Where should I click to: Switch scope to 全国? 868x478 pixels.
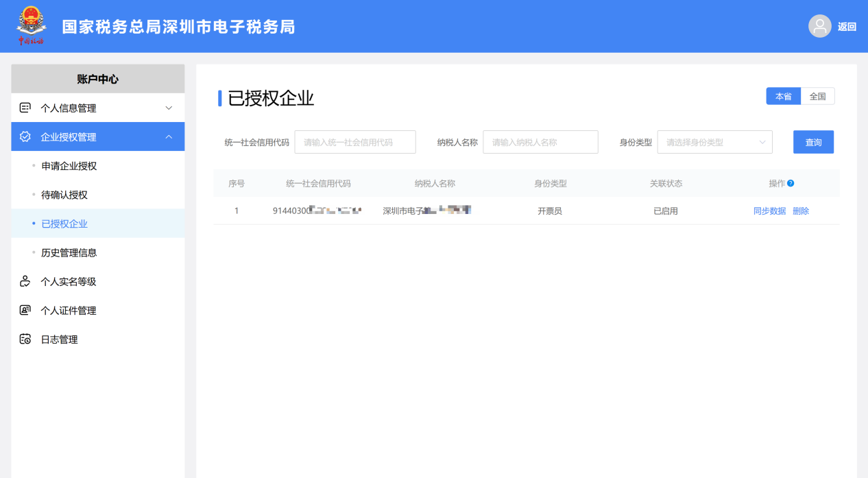(818, 96)
